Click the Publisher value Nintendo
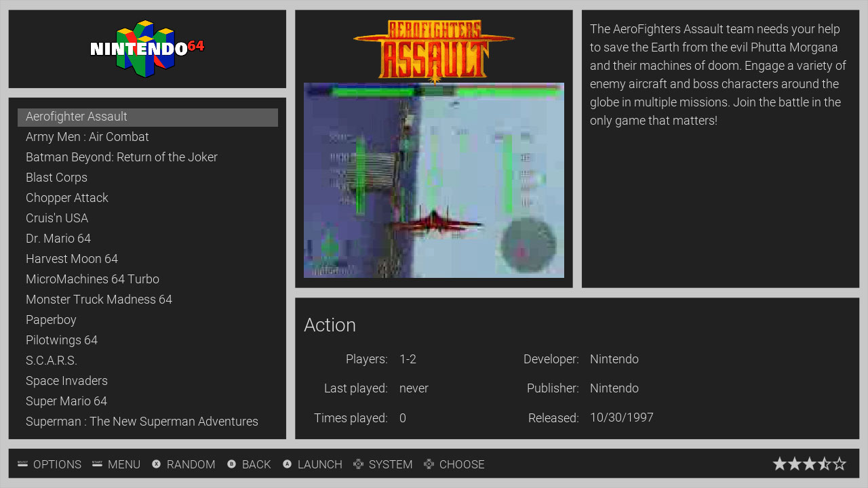This screenshot has height=488, width=868. pos(614,388)
